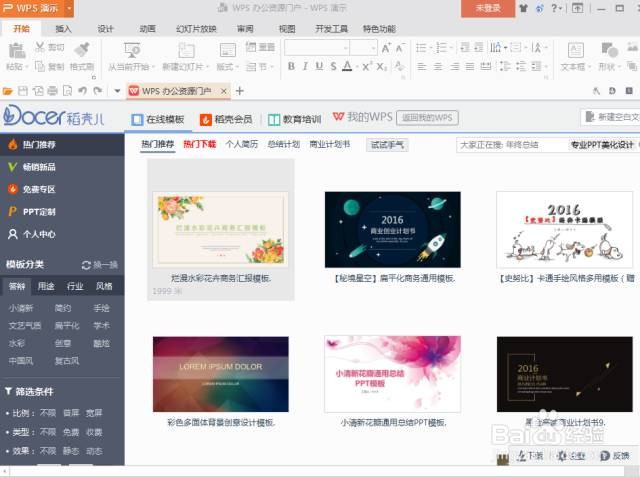This screenshot has width=640, height=477.
Task: Select 热门下载 category tab
Action: coord(200,144)
